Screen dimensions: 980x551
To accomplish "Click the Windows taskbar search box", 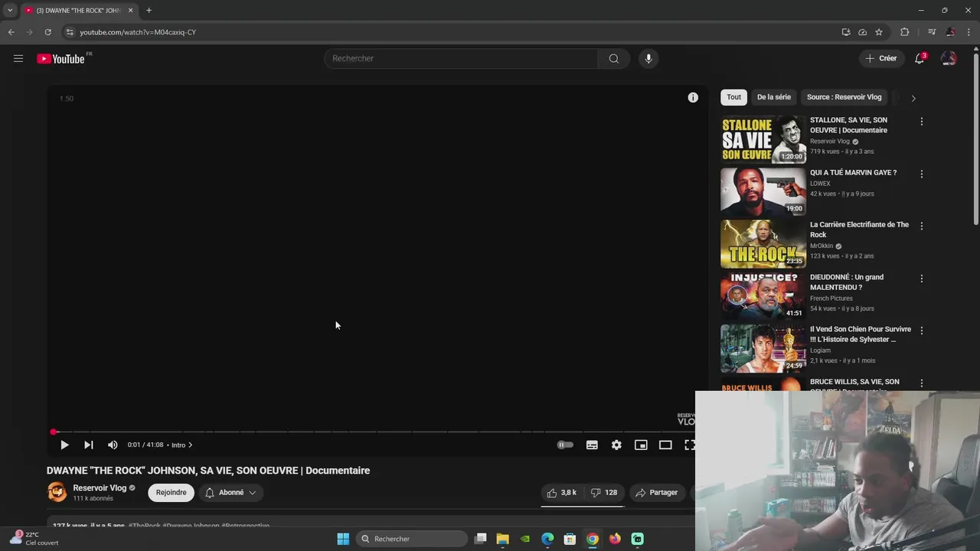I will [x=413, y=539].
